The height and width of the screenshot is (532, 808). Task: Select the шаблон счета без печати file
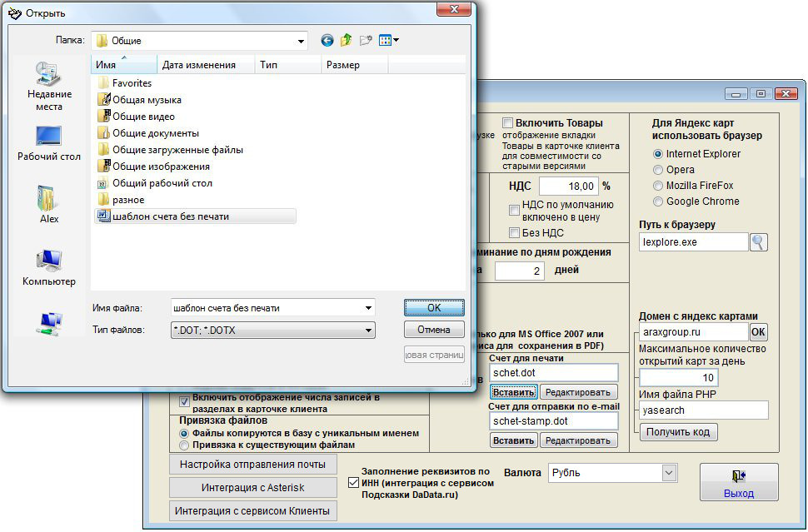(195, 216)
